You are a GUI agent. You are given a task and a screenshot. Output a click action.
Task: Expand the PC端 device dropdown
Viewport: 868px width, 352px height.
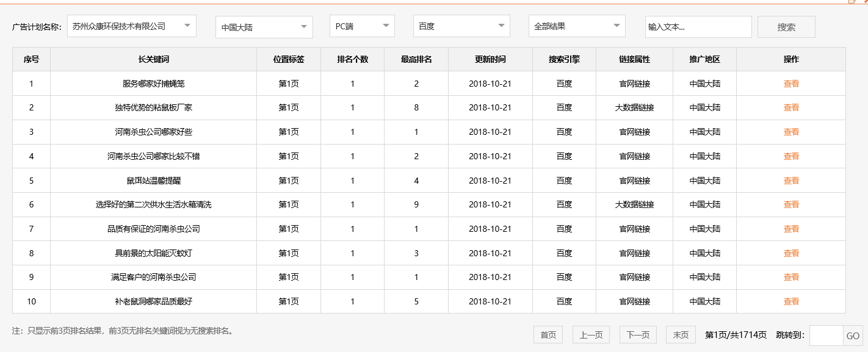[361, 26]
